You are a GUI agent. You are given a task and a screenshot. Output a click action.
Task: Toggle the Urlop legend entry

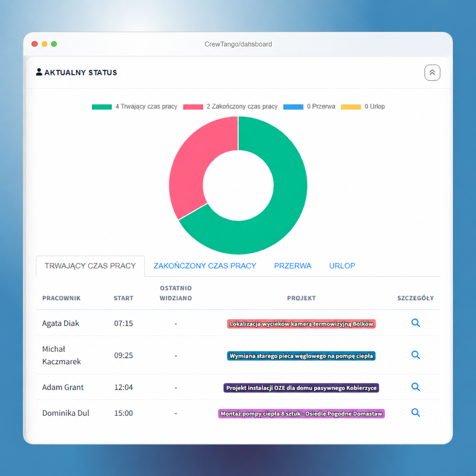point(363,107)
